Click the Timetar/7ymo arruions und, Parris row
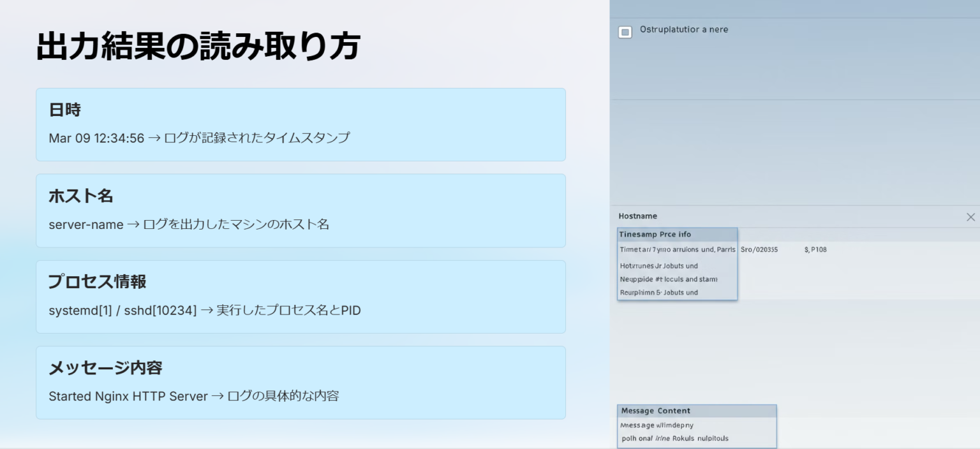Image resolution: width=980 pixels, height=449 pixels. [x=675, y=249]
